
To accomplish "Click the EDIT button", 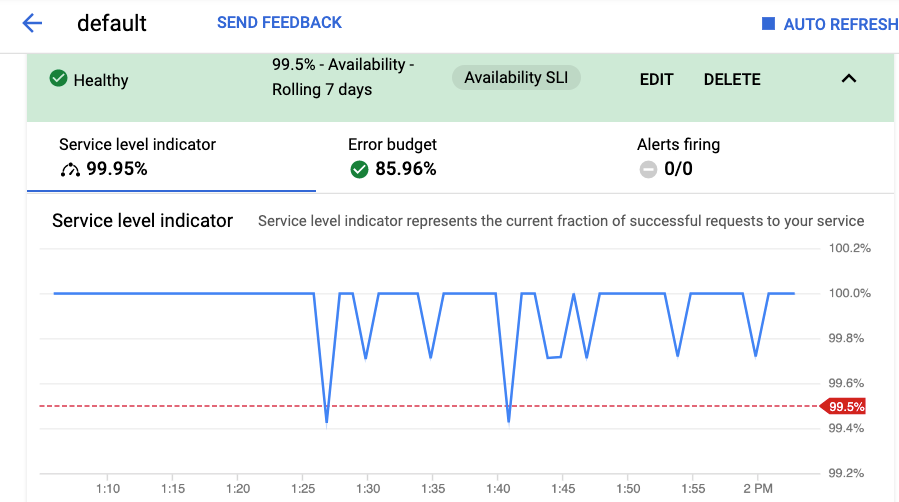I will point(656,79).
